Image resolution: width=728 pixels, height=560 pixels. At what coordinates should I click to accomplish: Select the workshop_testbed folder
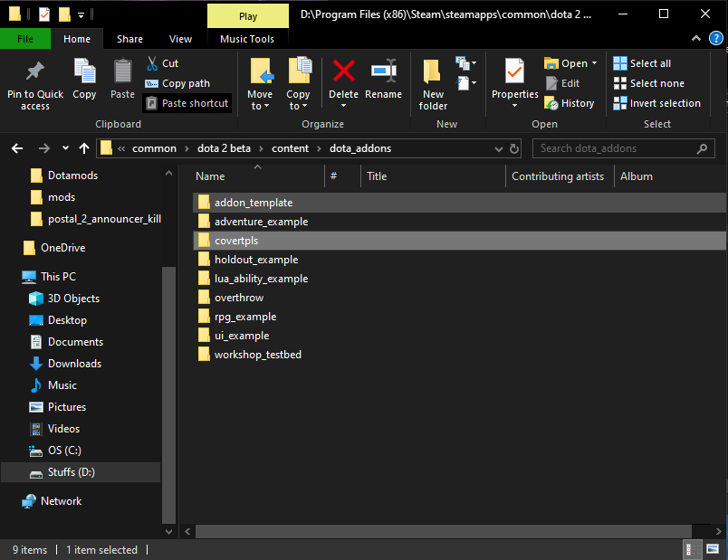pyautogui.click(x=459, y=355)
